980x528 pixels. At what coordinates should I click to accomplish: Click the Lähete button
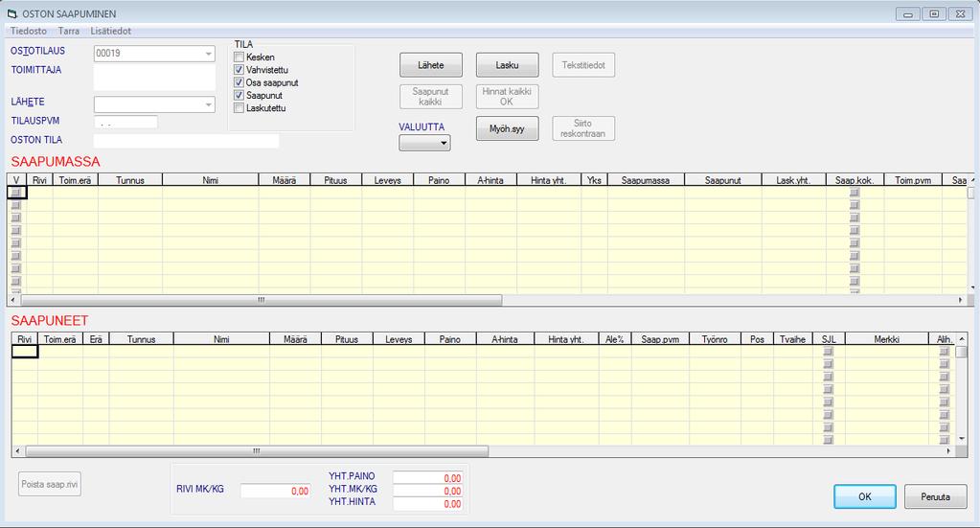[431, 65]
